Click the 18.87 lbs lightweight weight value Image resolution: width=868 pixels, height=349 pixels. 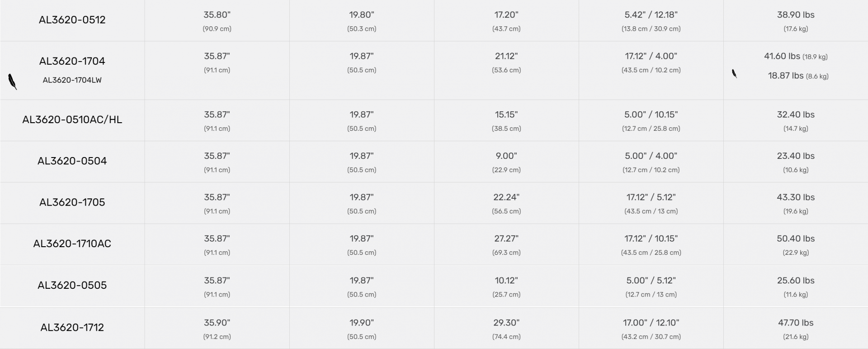(786, 76)
